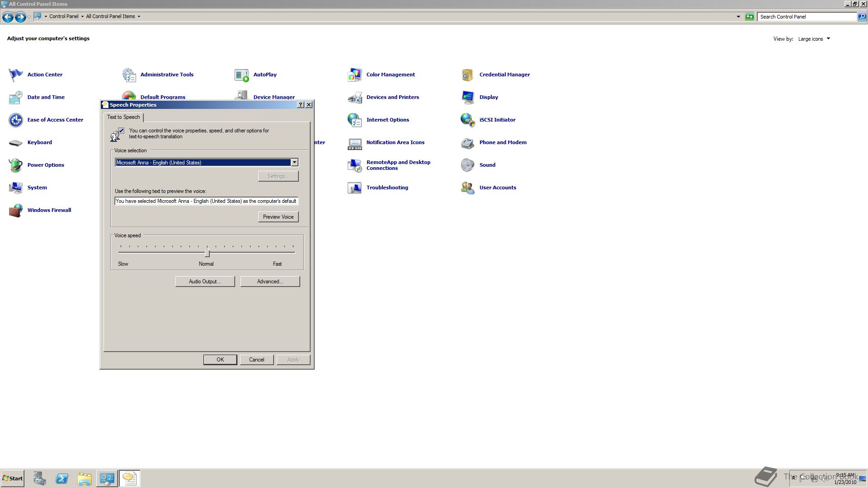Click the Default Programs link
The height and width of the screenshot is (488, 868).
pos(163,97)
